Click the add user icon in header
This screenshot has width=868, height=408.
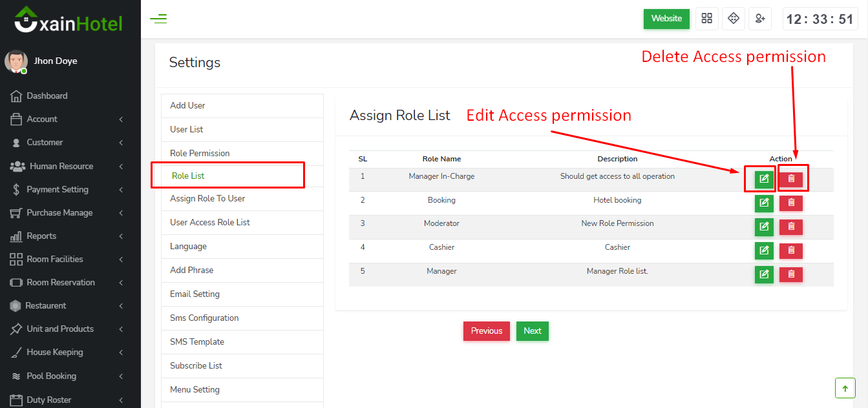point(760,19)
